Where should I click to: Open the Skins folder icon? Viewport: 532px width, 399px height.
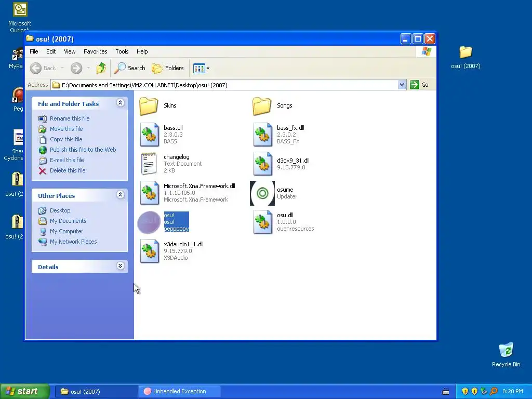[x=149, y=106]
